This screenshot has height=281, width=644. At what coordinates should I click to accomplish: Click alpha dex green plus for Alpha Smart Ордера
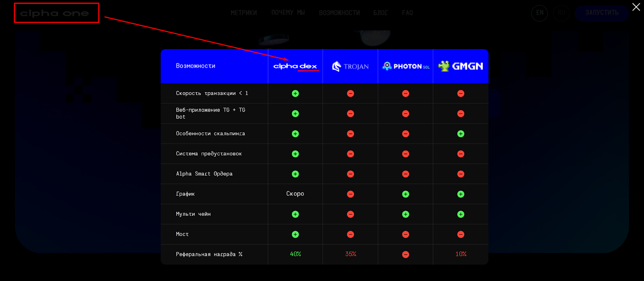[x=295, y=174]
